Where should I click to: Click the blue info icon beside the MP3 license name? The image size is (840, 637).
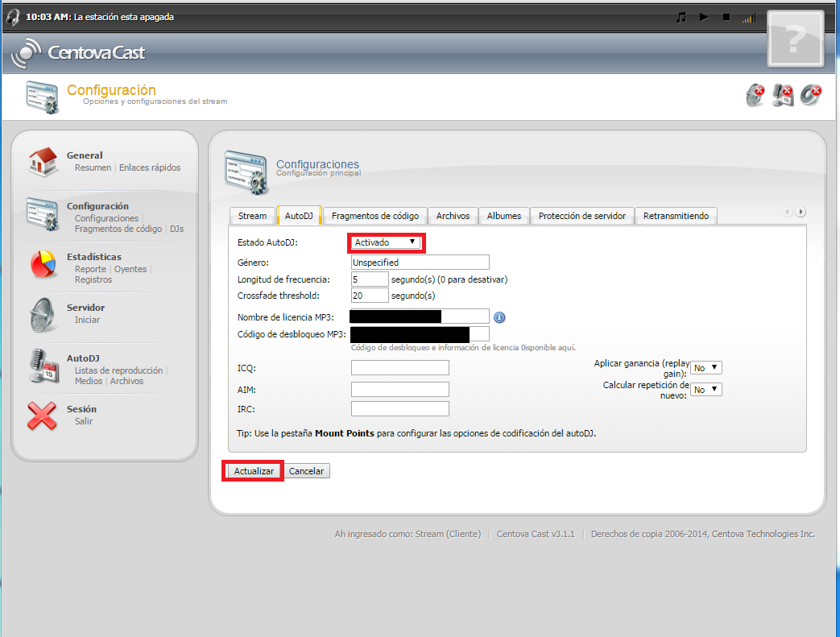[x=499, y=317]
